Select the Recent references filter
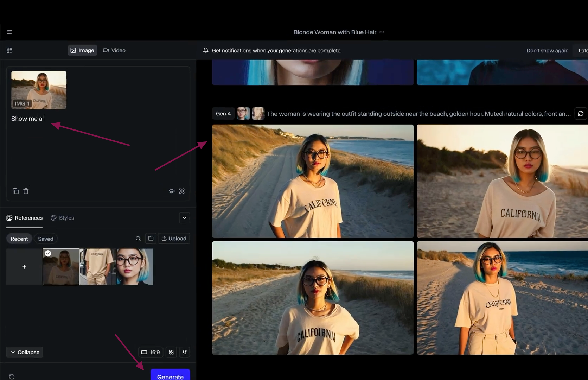Image resolution: width=588 pixels, height=380 pixels. (19, 239)
